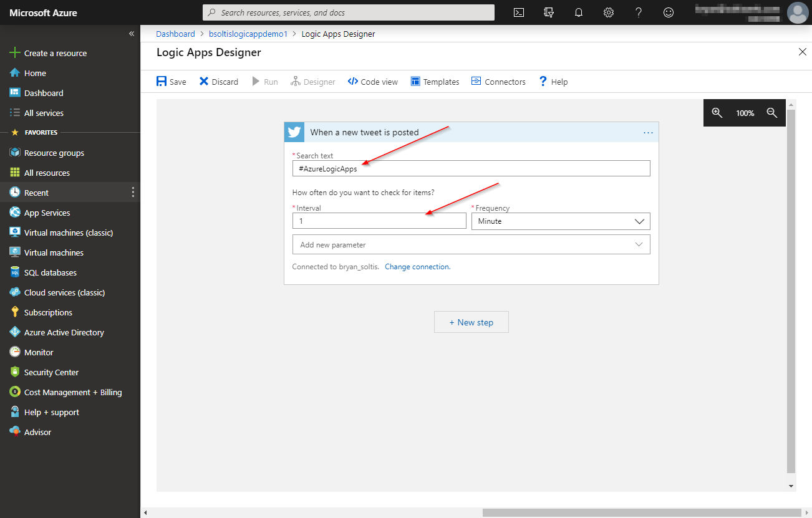Click the Change connection link
Screen dimensions: 812x518
(417, 267)
